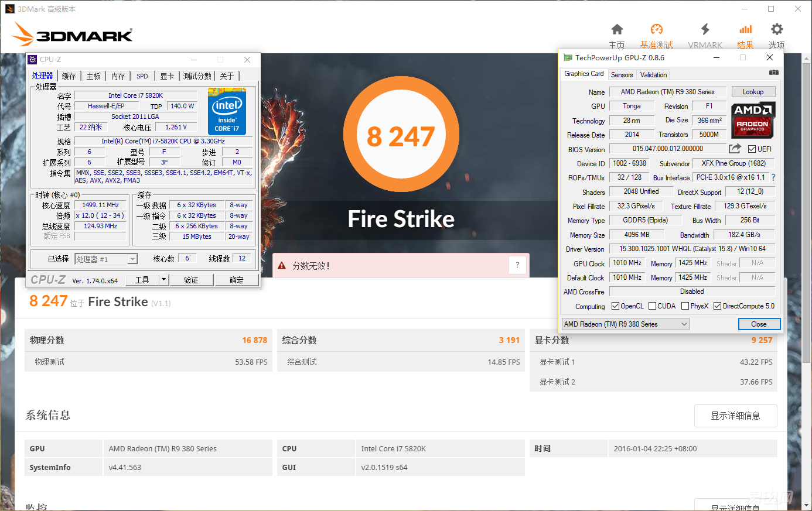Click the CPU name field in CPU-Z
This screenshot has height=511, width=812.
(x=135, y=95)
